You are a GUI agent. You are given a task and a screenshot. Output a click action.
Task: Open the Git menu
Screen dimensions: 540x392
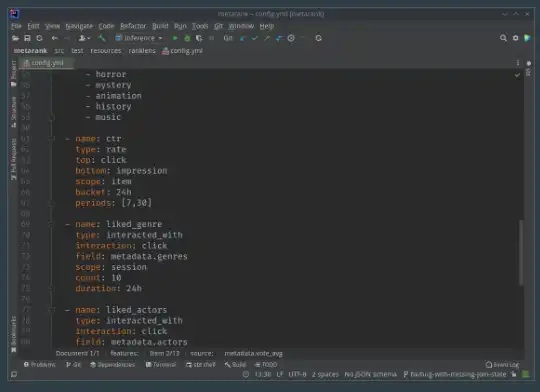219,26
